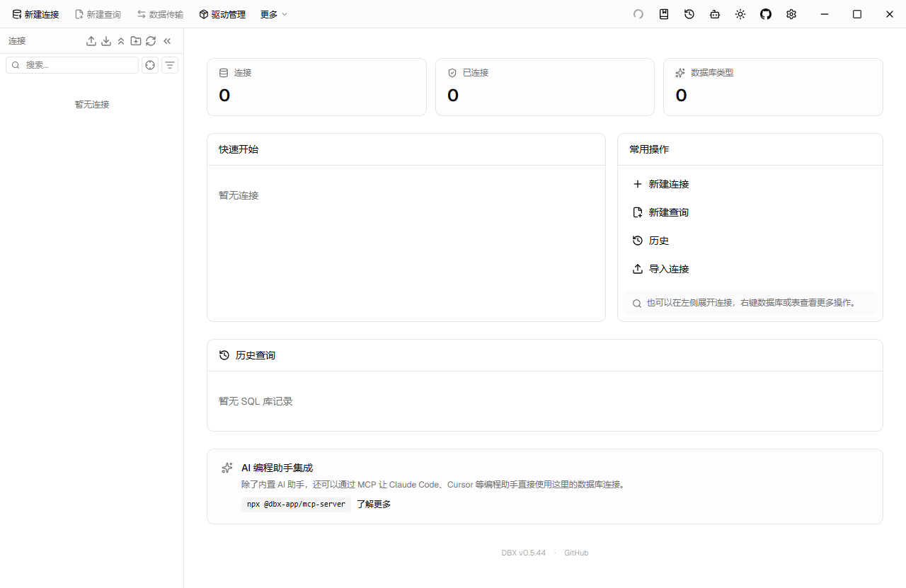Open 驱动管理 in the toolbar
Screen dimensions: 906x588
click(x=222, y=14)
